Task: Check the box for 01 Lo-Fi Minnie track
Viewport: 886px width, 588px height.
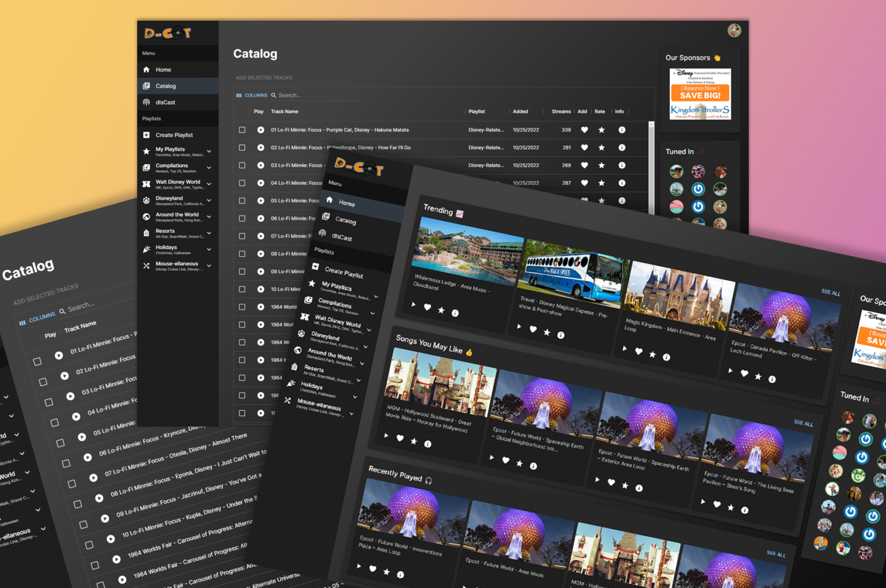Action: [x=242, y=130]
